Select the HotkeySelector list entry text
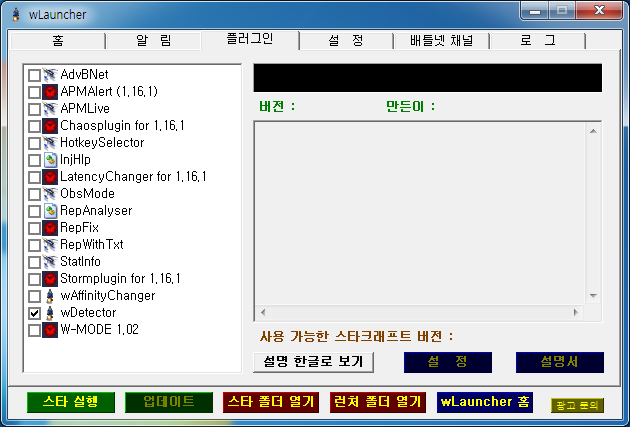Image resolution: width=630 pixels, height=427 pixels. pos(102,143)
